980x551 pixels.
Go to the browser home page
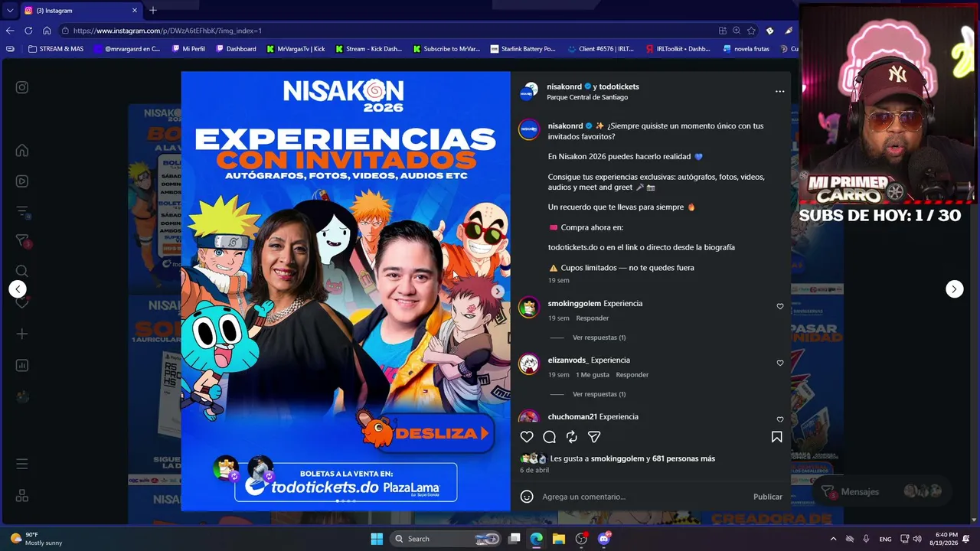[x=47, y=31]
